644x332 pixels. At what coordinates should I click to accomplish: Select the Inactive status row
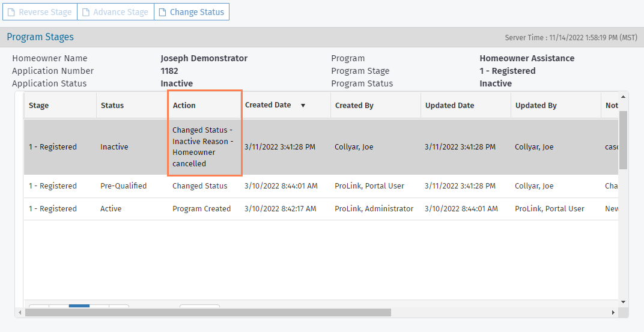pos(114,147)
